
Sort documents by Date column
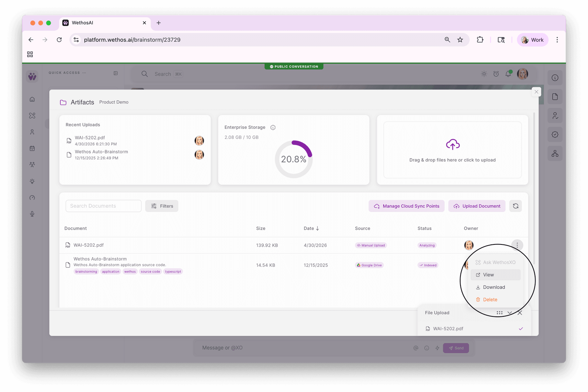click(x=311, y=228)
